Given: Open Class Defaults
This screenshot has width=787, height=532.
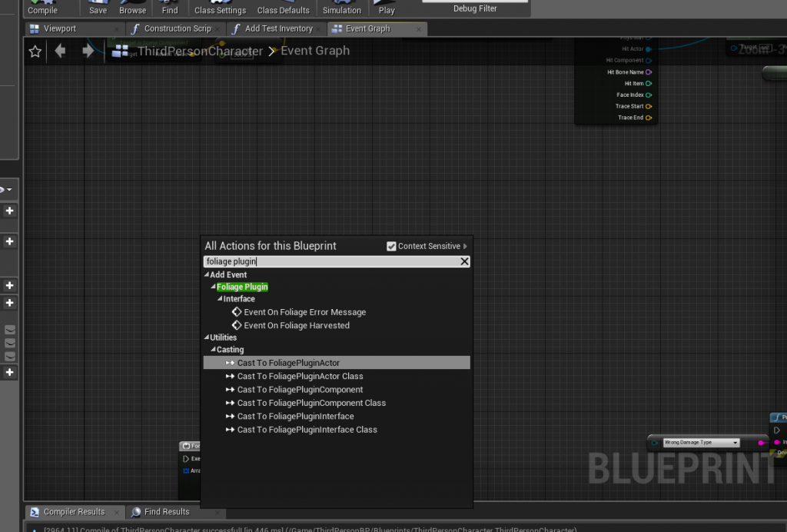Looking at the screenshot, I should 283,8.
